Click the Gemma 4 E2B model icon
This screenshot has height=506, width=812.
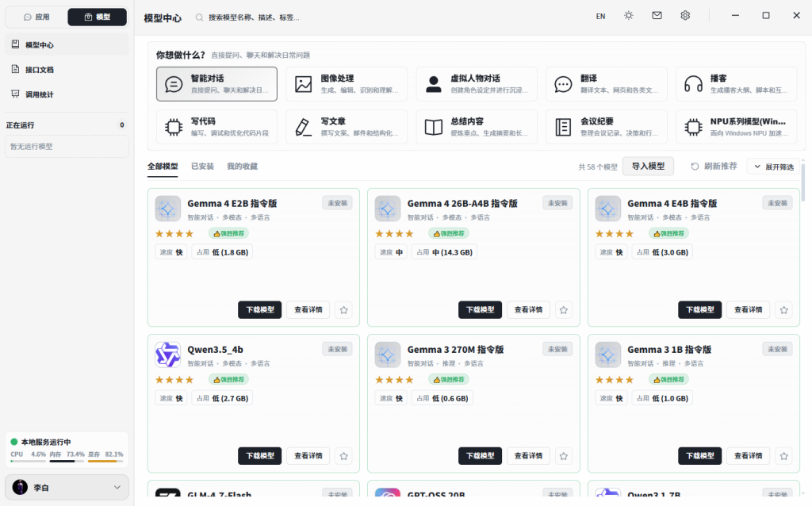[x=168, y=209]
